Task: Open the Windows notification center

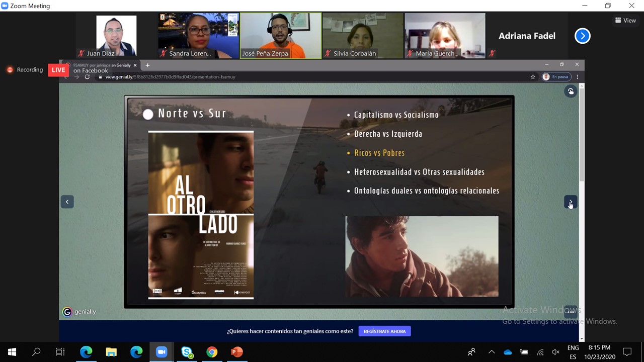Action: click(627, 352)
